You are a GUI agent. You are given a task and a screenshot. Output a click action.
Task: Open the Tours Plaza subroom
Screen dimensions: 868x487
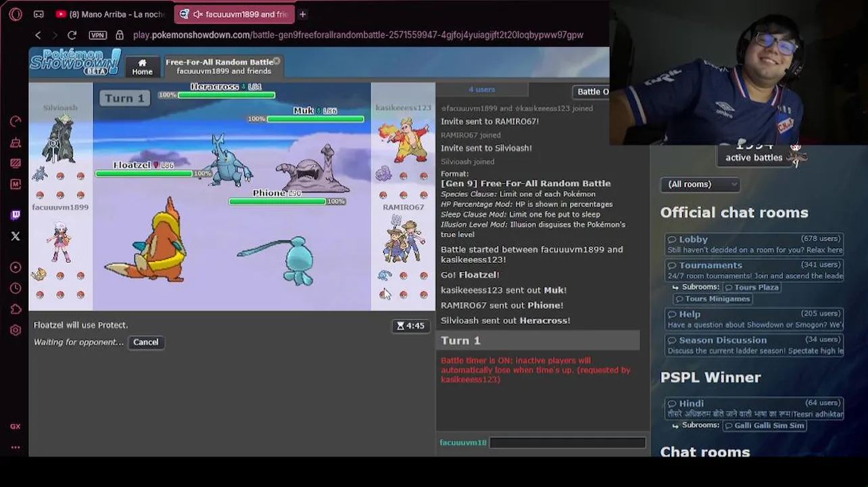tap(751, 287)
